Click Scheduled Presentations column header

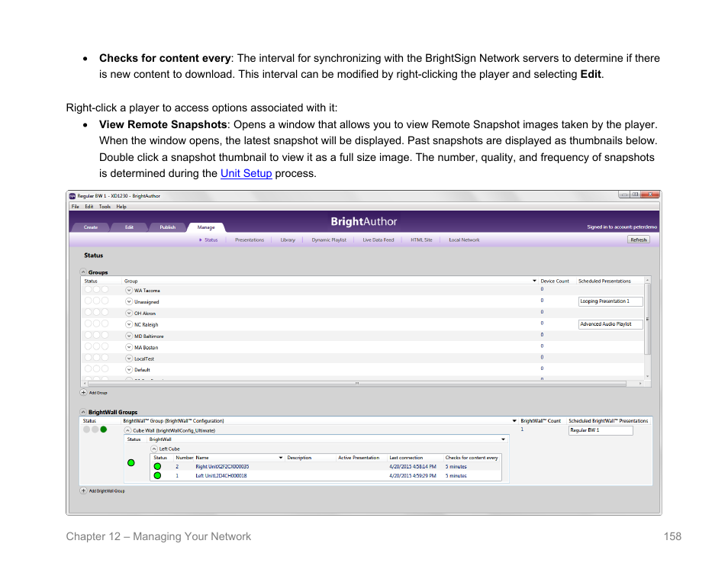click(x=604, y=281)
